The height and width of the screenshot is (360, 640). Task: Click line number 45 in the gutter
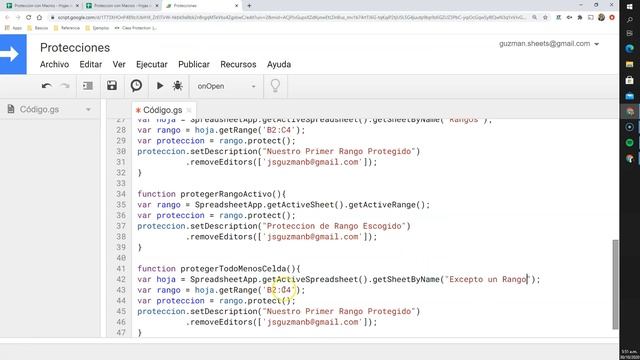(121, 311)
